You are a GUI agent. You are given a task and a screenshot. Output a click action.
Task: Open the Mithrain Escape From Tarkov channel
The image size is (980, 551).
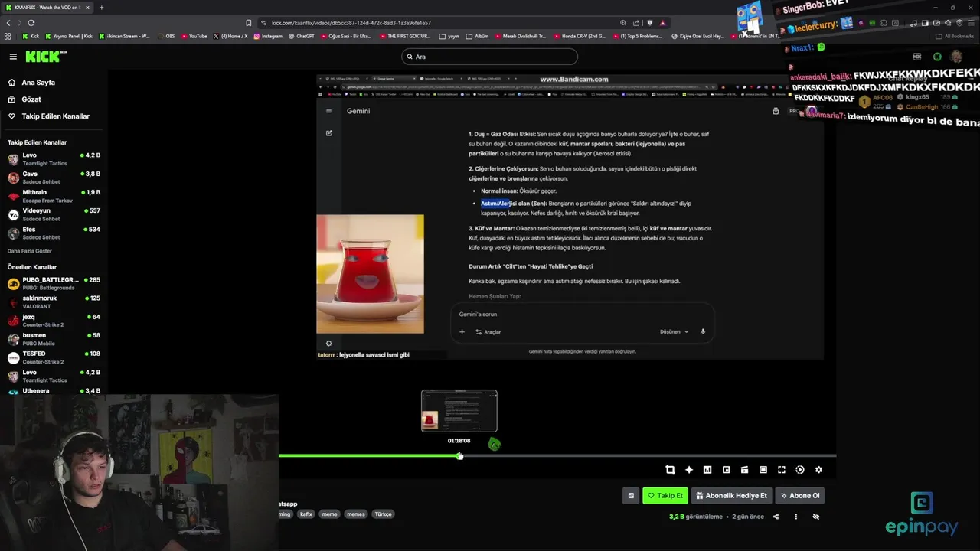coord(54,196)
